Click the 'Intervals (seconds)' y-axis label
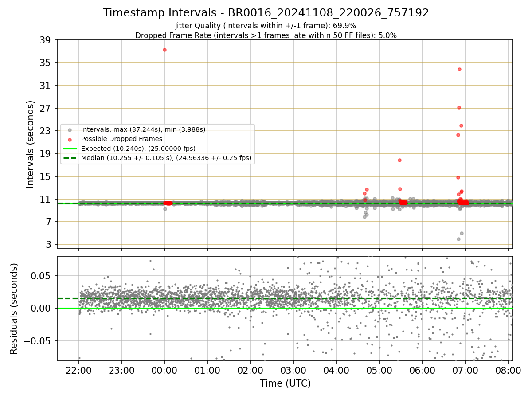The width and height of the screenshot is (532, 399). [30, 144]
